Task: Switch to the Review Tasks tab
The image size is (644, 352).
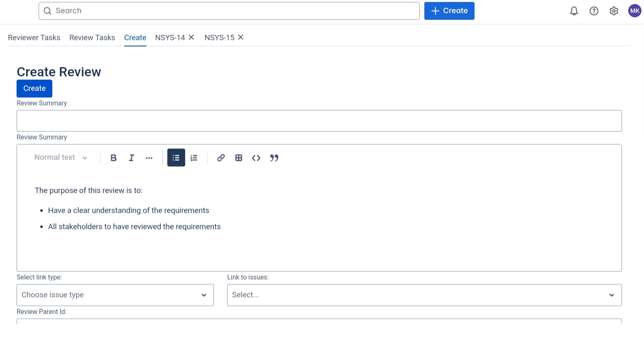Action: (x=92, y=37)
